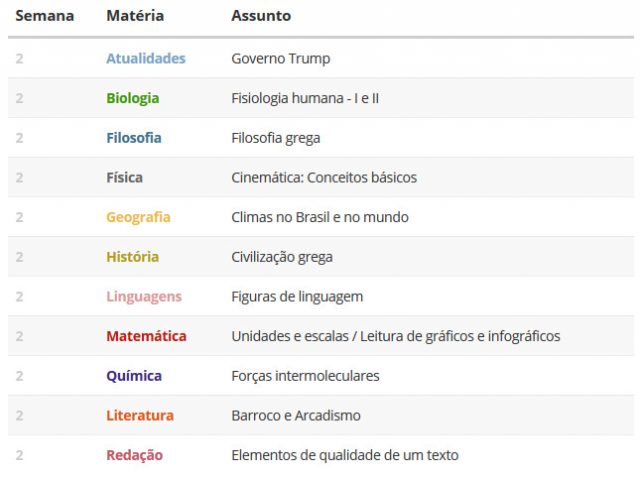Click the Barroco e Arcadismo topic
This screenshot has height=477, width=640.
[x=296, y=415]
